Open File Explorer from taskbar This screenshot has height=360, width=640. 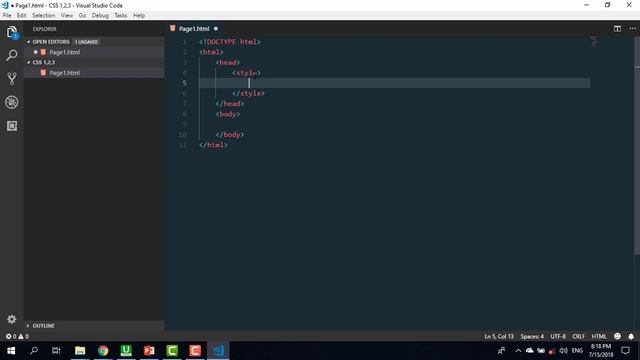[x=80, y=351]
